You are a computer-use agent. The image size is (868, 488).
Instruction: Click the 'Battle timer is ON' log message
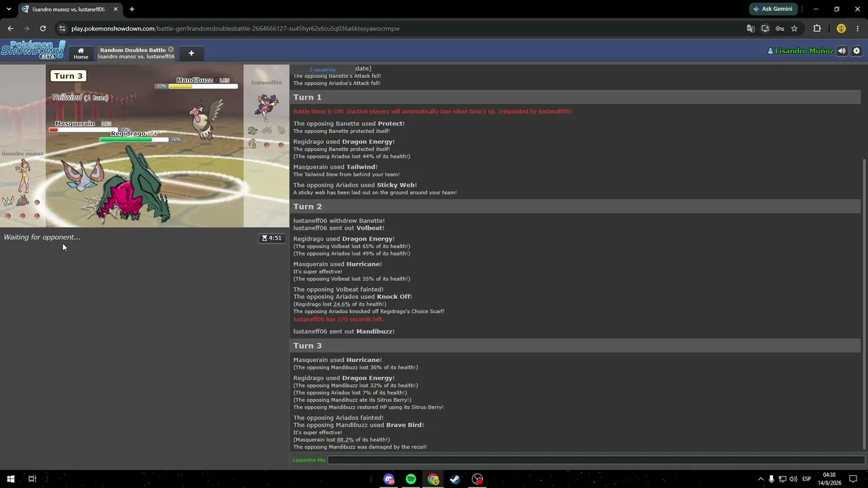click(432, 111)
